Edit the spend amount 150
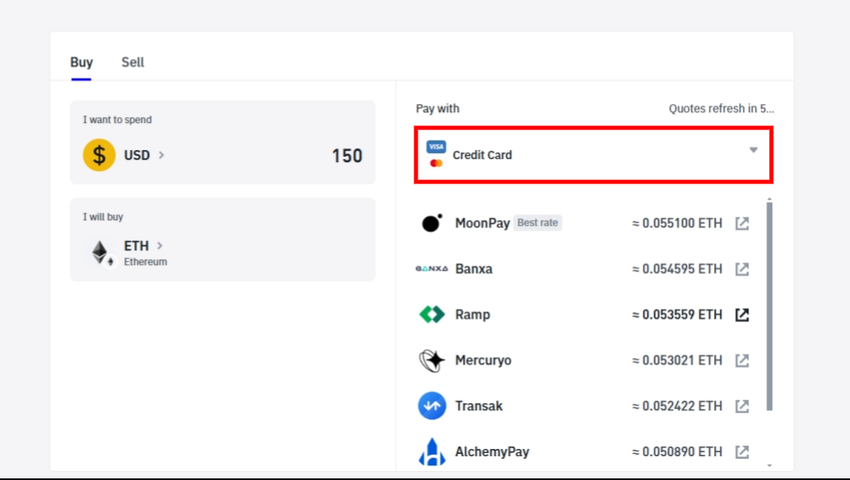Screen dimensions: 850x480 (347, 156)
